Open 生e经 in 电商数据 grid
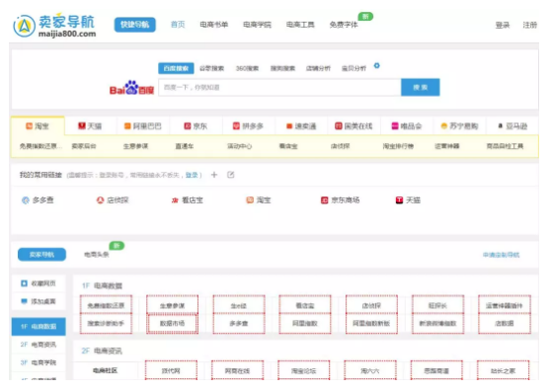Image resolution: width=550 pixels, height=392 pixels. (239, 305)
